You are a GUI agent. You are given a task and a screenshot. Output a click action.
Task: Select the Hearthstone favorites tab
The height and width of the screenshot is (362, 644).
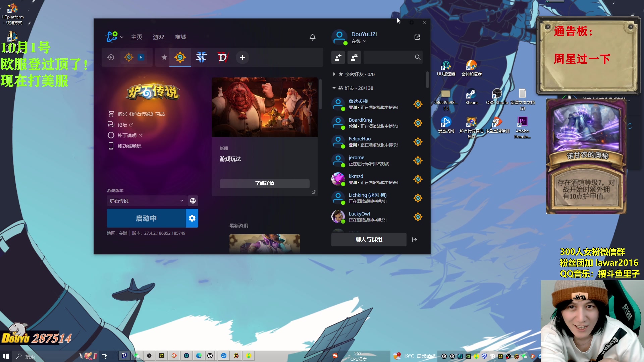click(x=180, y=57)
